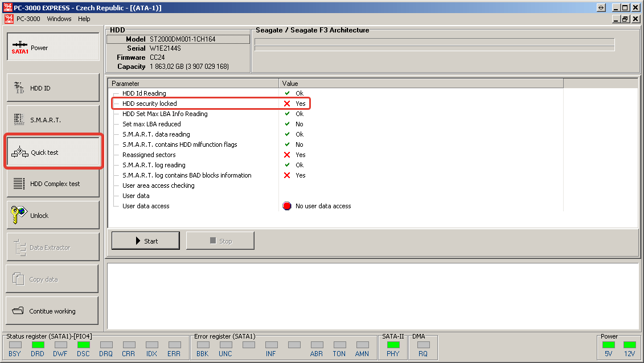Click the ABR error register indicator
Viewport: 644px width, 363px height.
317,345
